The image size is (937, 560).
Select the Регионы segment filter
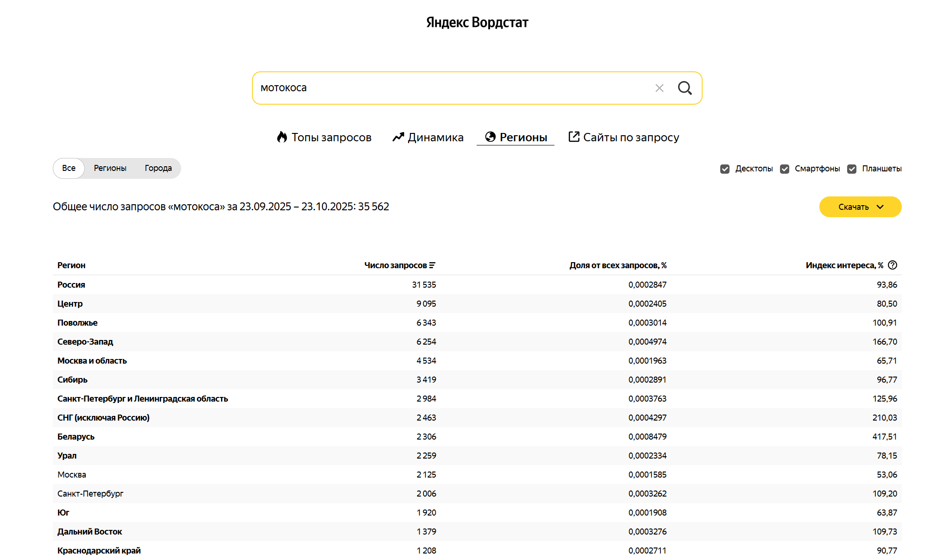pyautogui.click(x=110, y=168)
